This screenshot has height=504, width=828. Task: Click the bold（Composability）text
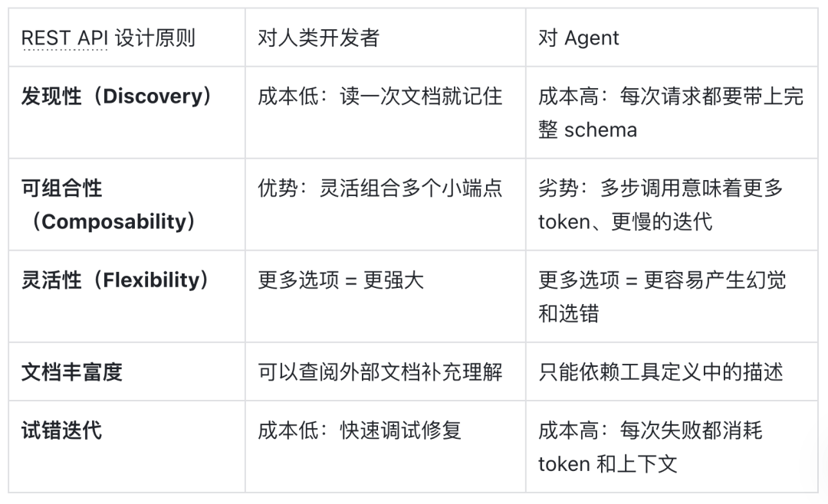[113, 222]
